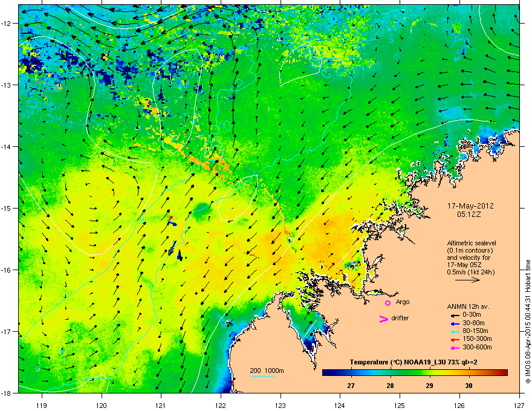532x411 pixels.
Task: Click the text '(0.1m contours)'
Action: tap(470, 250)
